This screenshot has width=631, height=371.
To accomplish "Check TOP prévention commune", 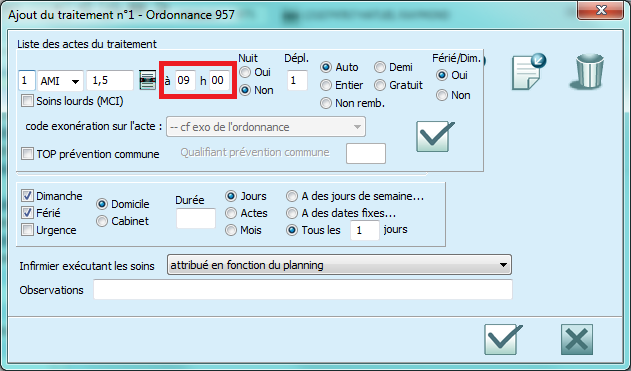I will [27, 154].
